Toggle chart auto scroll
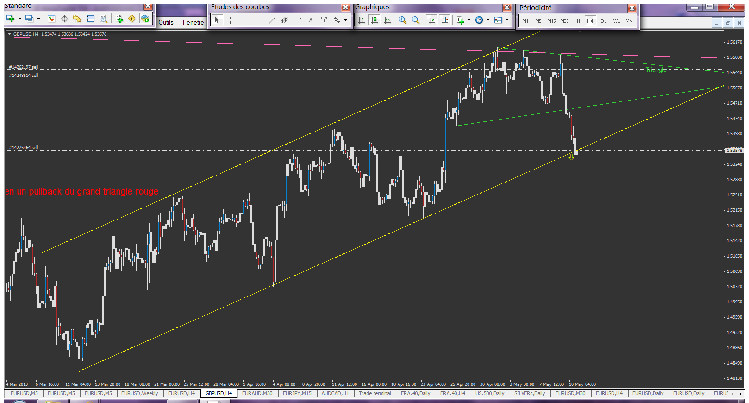Screen dimensions: 749x403 (432, 20)
